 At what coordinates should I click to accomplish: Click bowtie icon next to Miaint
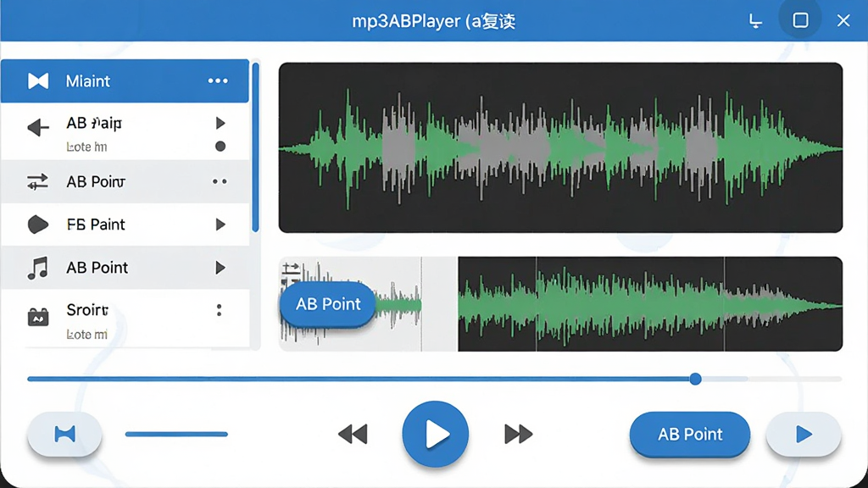(x=38, y=80)
